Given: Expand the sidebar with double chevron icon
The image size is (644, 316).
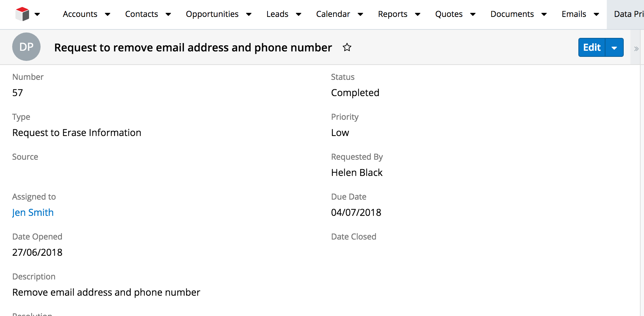Looking at the screenshot, I should pyautogui.click(x=636, y=49).
